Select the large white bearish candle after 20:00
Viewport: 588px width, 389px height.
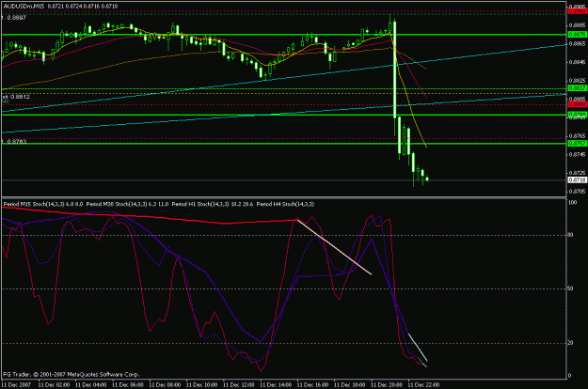click(x=394, y=70)
